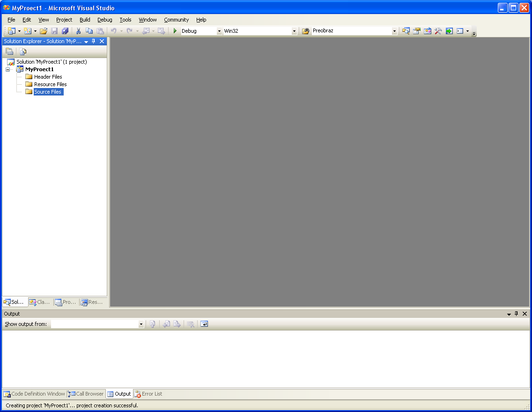
Task: Open the Preobraz find combo box dropdown
Action: click(x=394, y=31)
